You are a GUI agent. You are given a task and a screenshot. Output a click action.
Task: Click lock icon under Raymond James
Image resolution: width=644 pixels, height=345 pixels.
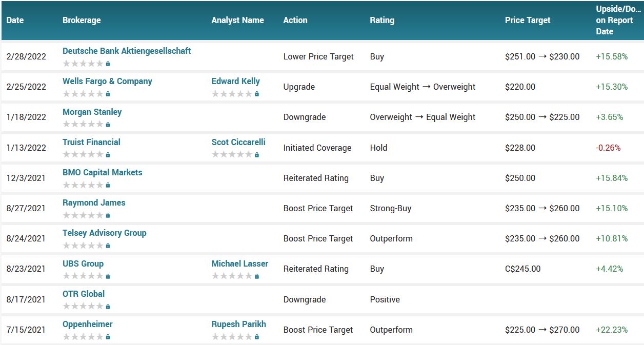point(108,215)
